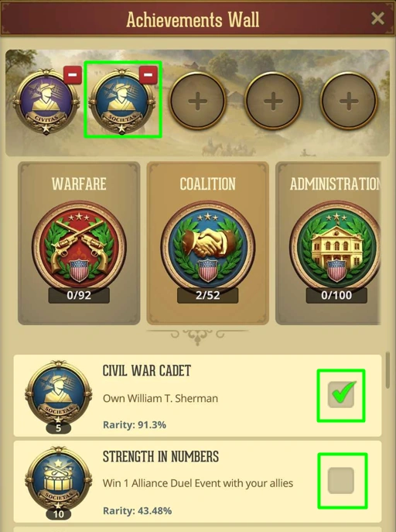
Task: Add a badge to the third showcase slot
Action: (x=198, y=101)
